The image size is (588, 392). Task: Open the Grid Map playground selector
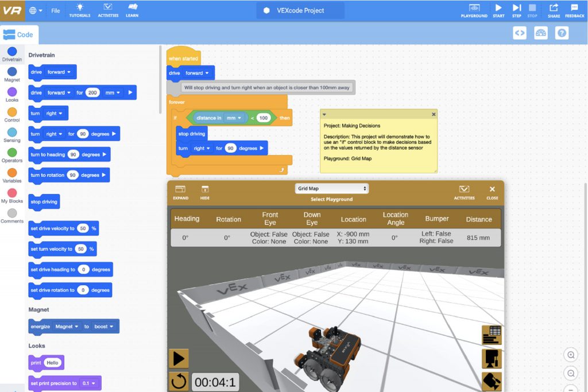click(331, 188)
